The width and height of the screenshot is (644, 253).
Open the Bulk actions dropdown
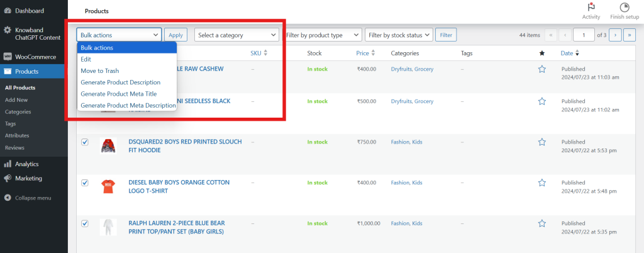119,35
